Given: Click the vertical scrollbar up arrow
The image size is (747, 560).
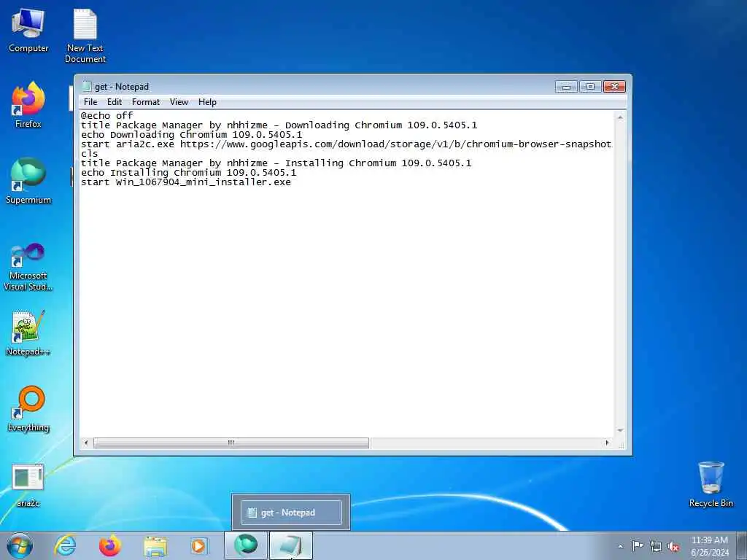Looking at the screenshot, I should click(x=620, y=117).
